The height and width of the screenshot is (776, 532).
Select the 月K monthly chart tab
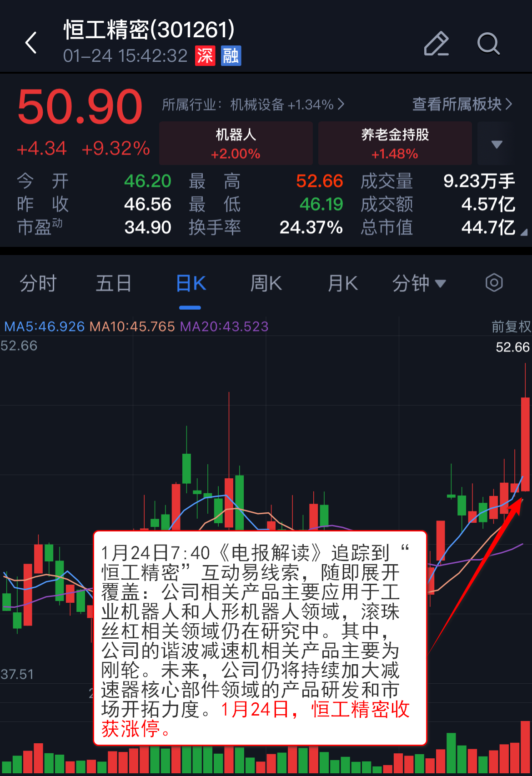pyautogui.click(x=342, y=283)
